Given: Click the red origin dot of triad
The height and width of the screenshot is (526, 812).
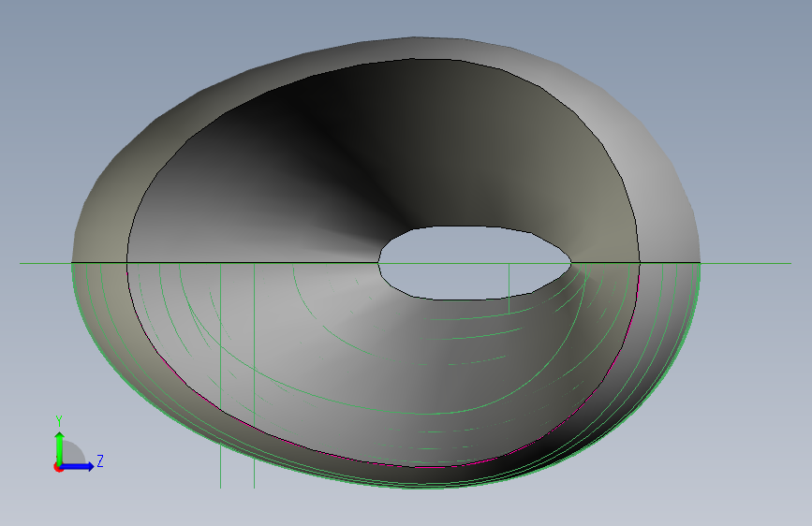Looking at the screenshot, I should [x=58, y=467].
